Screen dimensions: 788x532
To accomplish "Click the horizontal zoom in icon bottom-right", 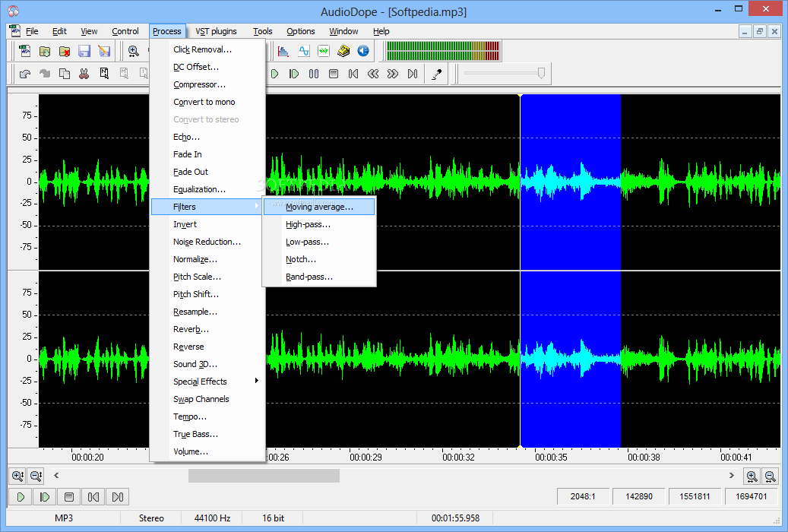I will pyautogui.click(x=752, y=476).
